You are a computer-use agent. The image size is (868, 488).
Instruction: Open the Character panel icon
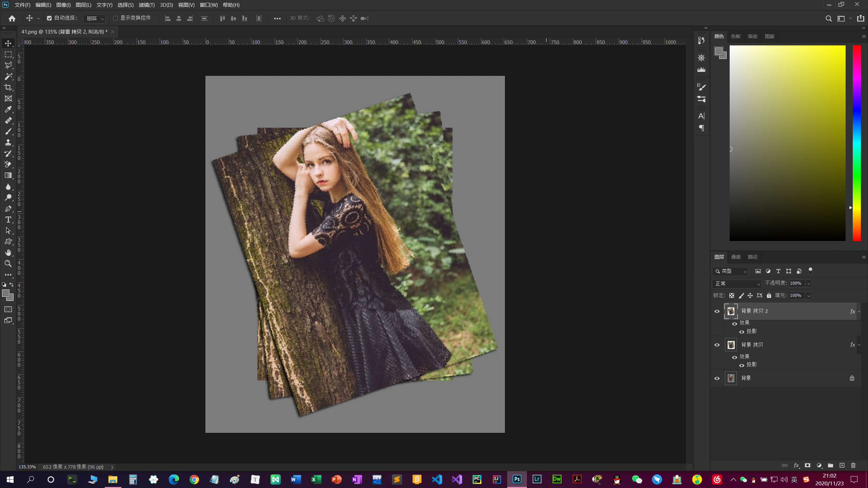(x=701, y=116)
